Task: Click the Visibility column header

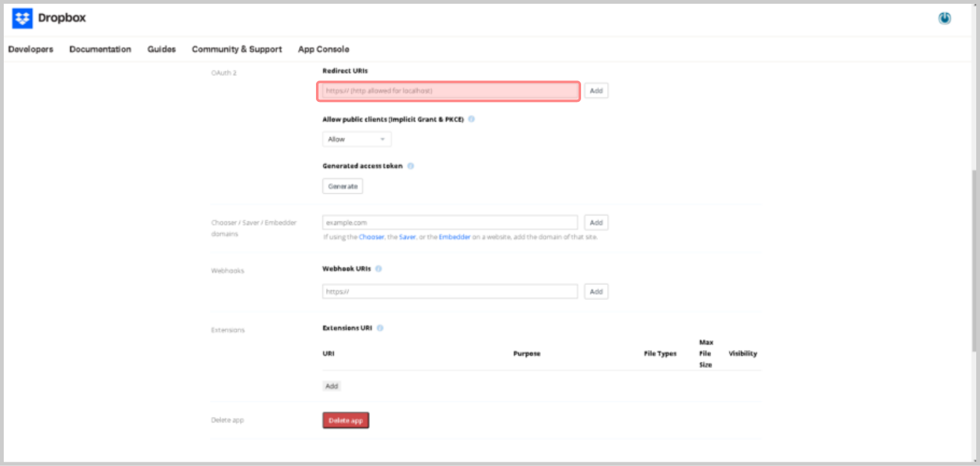Action: point(743,353)
